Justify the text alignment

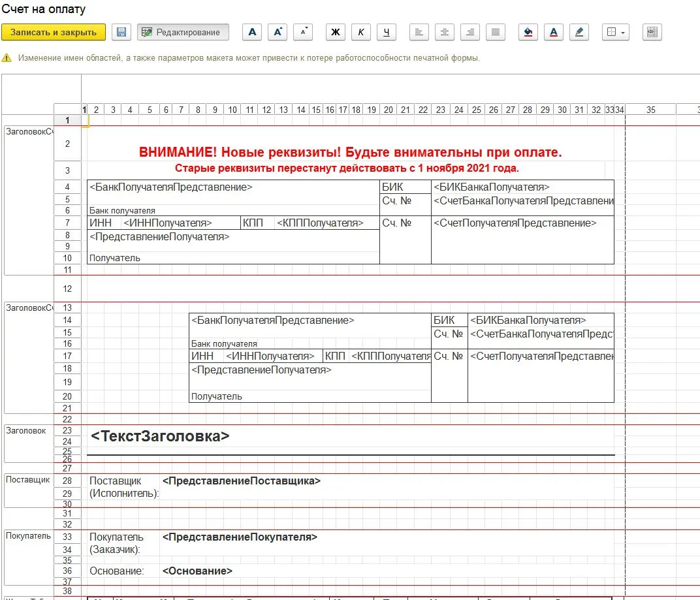[496, 32]
